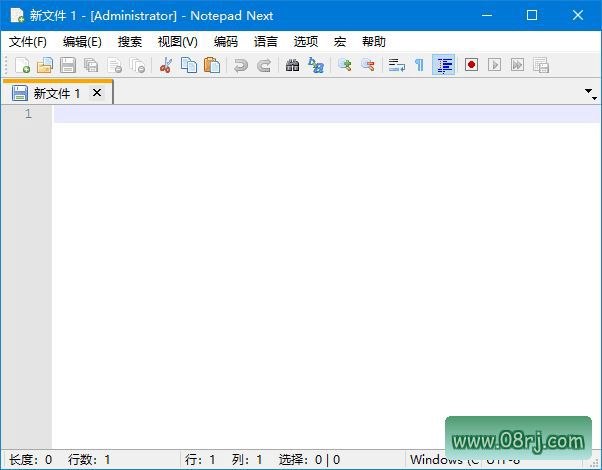The image size is (602, 470).
Task: Click the Undo arrow icon
Action: tap(241, 65)
